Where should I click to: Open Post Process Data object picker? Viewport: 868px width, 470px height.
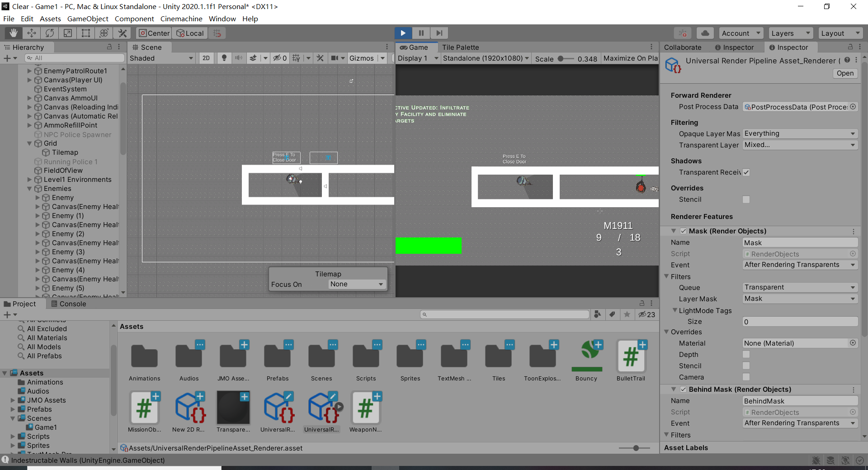coord(853,107)
